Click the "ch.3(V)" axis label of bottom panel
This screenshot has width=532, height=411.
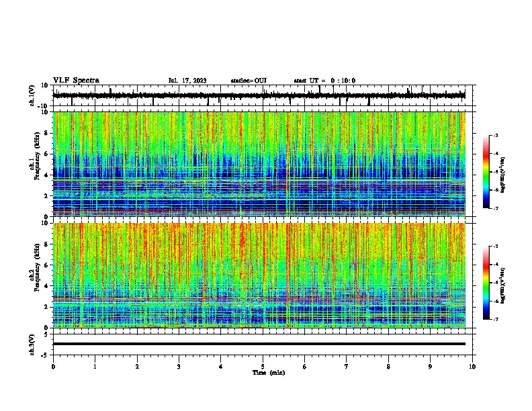click(x=32, y=345)
